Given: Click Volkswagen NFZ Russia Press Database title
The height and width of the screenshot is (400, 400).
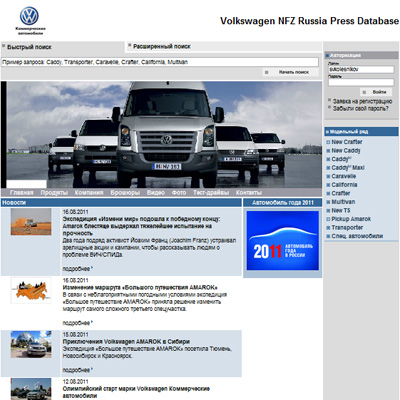Looking at the screenshot, I should click(x=309, y=21).
